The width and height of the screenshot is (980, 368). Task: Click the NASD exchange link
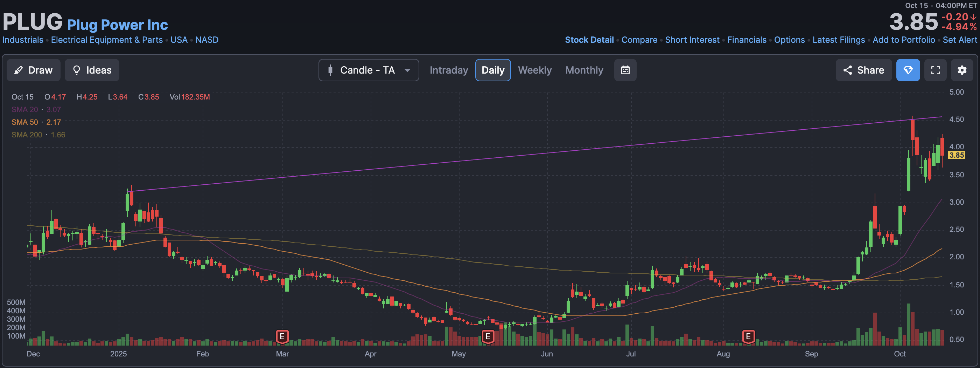[207, 40]
